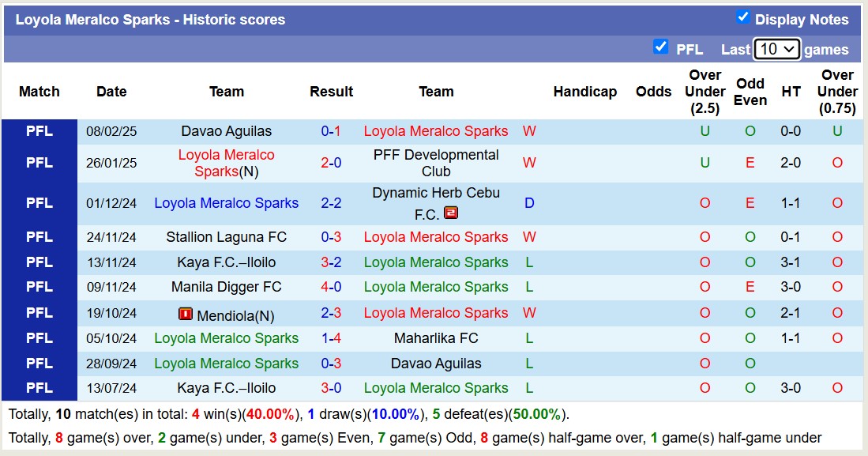Click Kaya F.C.–Iloilo on the 13/07/24 row
The height and width of the screenshot is (456, 868).
point(226,388)
